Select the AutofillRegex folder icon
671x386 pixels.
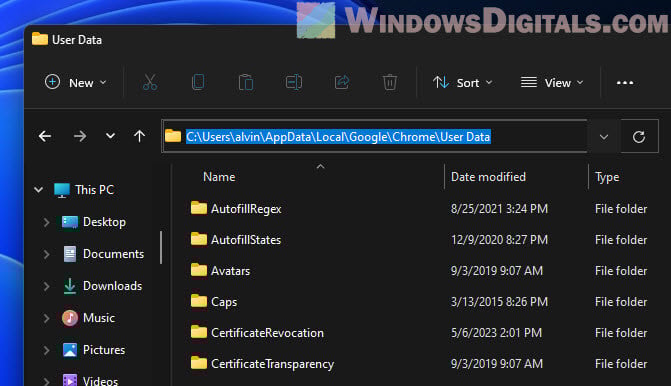[199, 208]
